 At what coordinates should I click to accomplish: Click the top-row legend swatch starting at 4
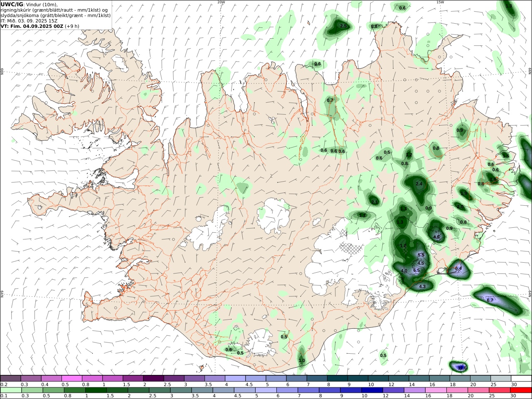tap(235, 378)
